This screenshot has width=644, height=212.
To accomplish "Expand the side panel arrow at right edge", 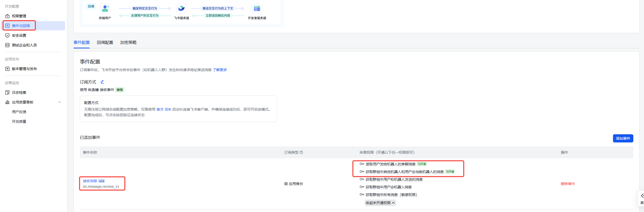I will point(642,196).
